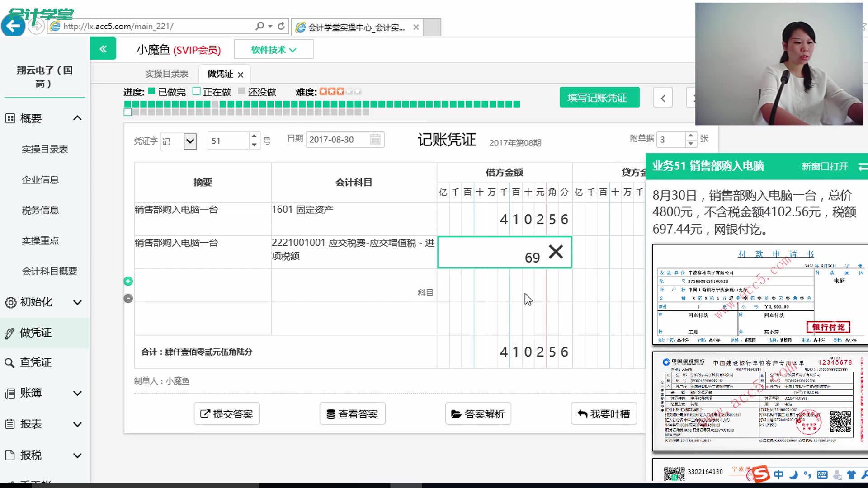Viewport: 868px width, 488px height.
Task: Click the green add-row plus icon
Action: [128, 281]
